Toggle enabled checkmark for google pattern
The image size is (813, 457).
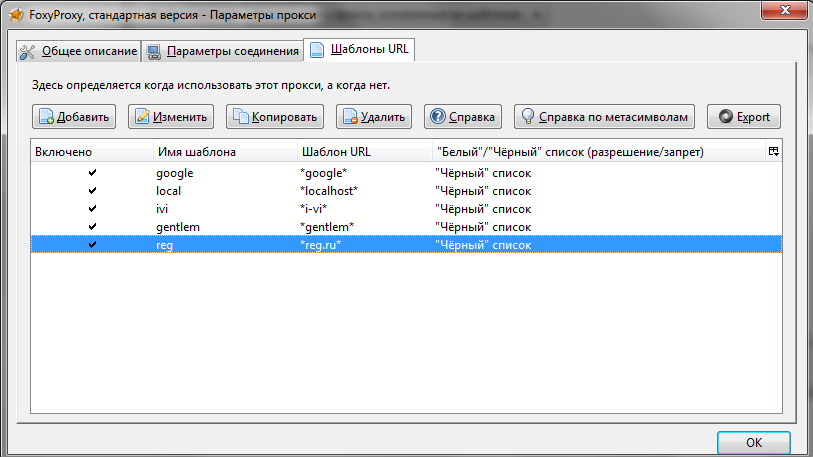pos(92,173)
